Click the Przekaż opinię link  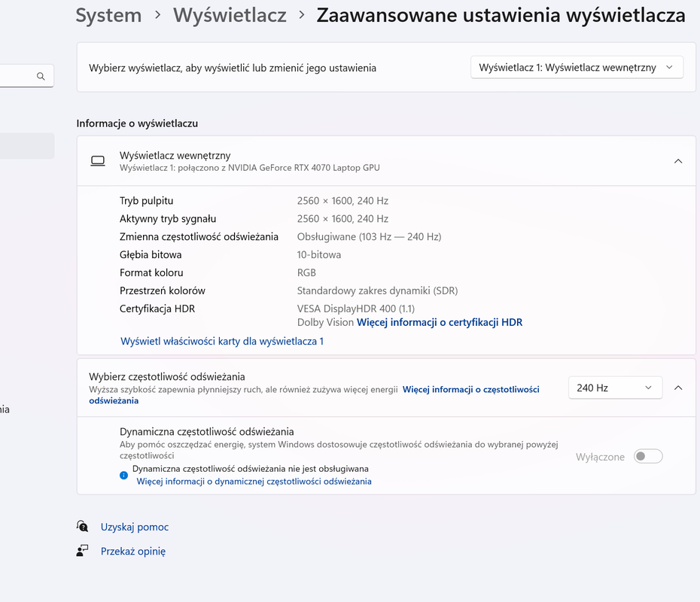(x=133, y=551)
